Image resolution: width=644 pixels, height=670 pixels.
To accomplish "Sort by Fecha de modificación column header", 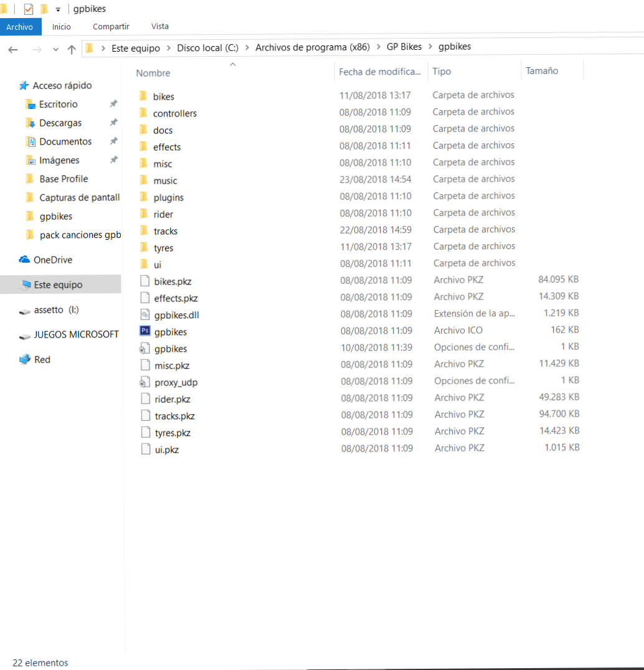I will [379, 72].
